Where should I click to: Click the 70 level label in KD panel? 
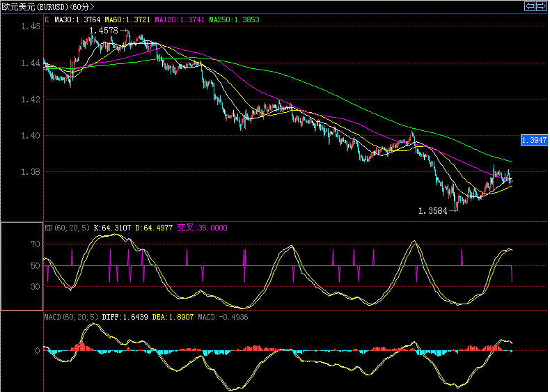point(36,244)
